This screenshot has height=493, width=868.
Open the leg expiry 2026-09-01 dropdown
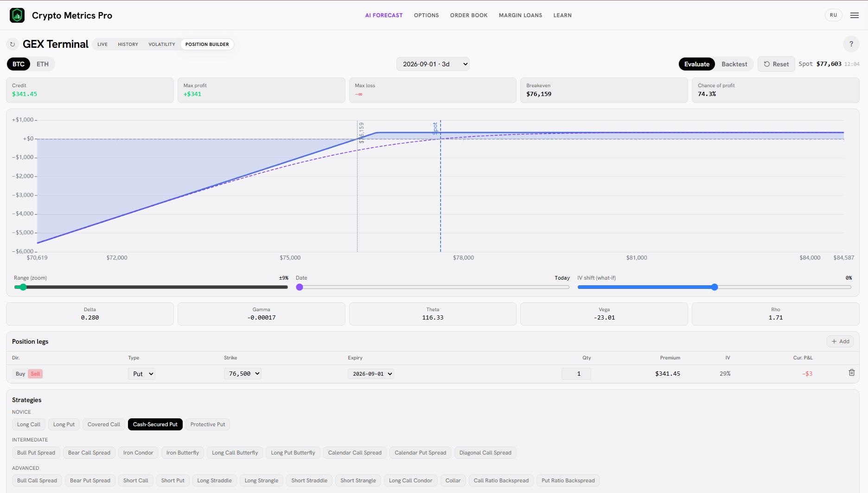click(371, 374)
